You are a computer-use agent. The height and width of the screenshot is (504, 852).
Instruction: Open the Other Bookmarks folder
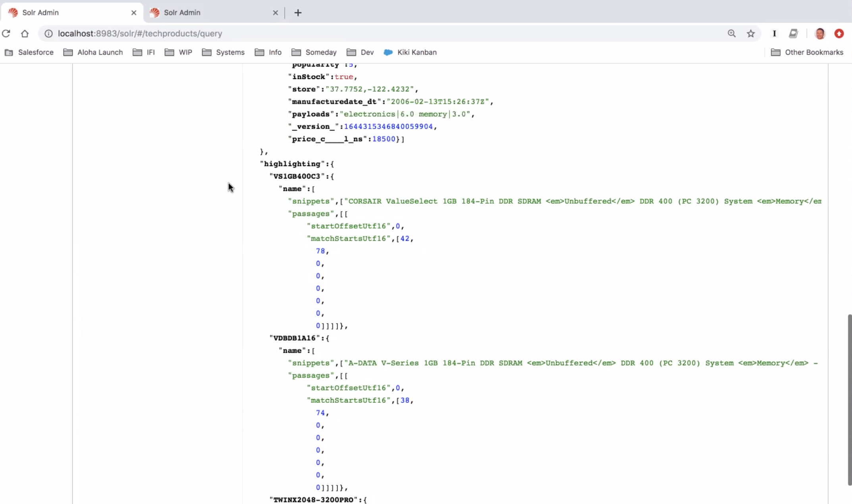coord(807,52)
